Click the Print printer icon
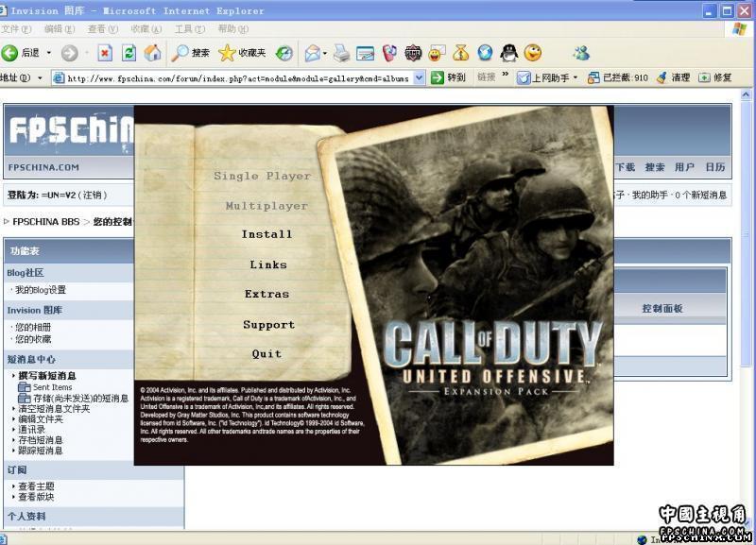 coord(341,53)
